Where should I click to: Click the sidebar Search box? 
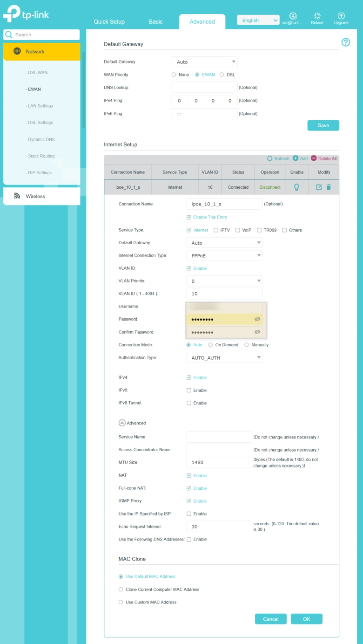coord(41,34)
